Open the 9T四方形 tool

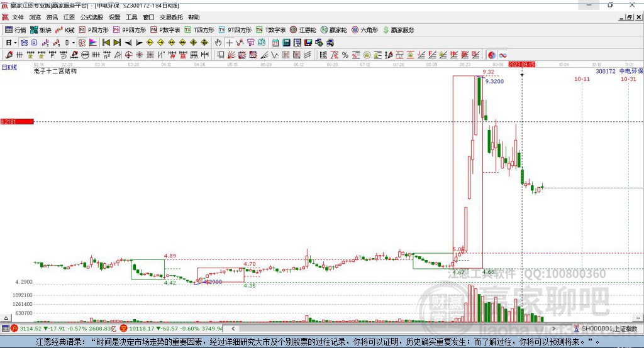point(235,30)
